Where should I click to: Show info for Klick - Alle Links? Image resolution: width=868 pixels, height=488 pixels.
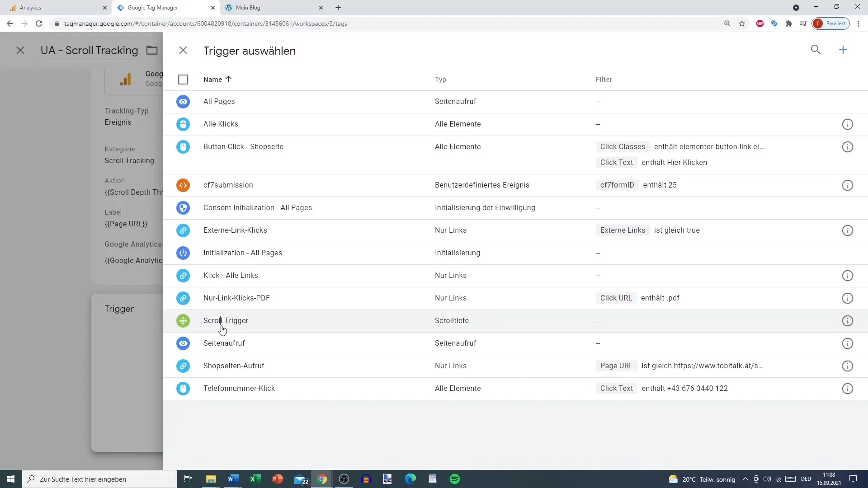pos(848,276)
